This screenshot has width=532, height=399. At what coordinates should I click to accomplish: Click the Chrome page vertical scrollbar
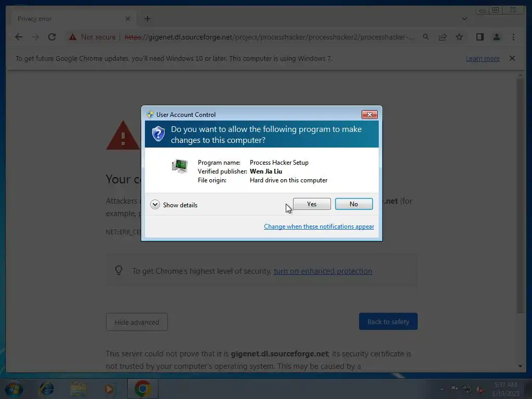(x=521, y=195)
